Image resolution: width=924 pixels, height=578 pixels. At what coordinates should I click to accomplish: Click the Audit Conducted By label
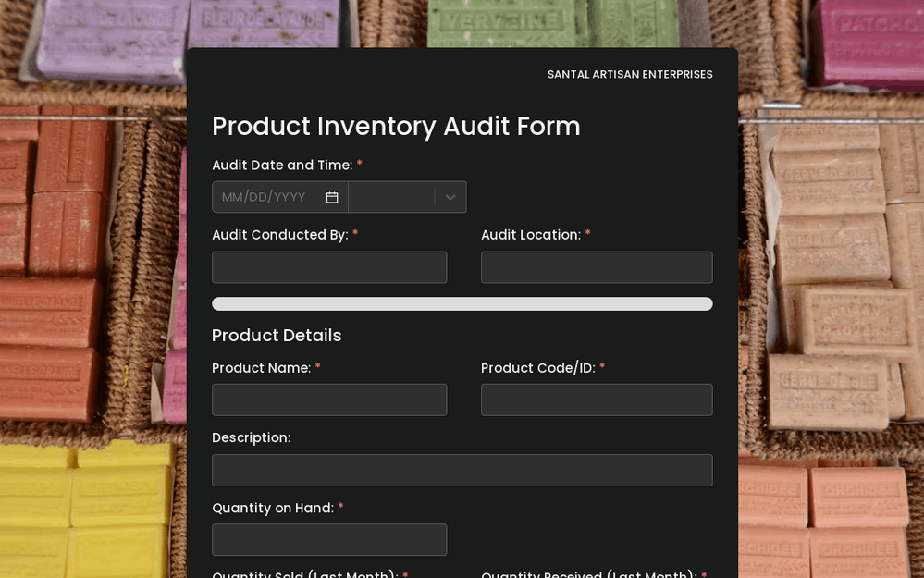(279, 235)
